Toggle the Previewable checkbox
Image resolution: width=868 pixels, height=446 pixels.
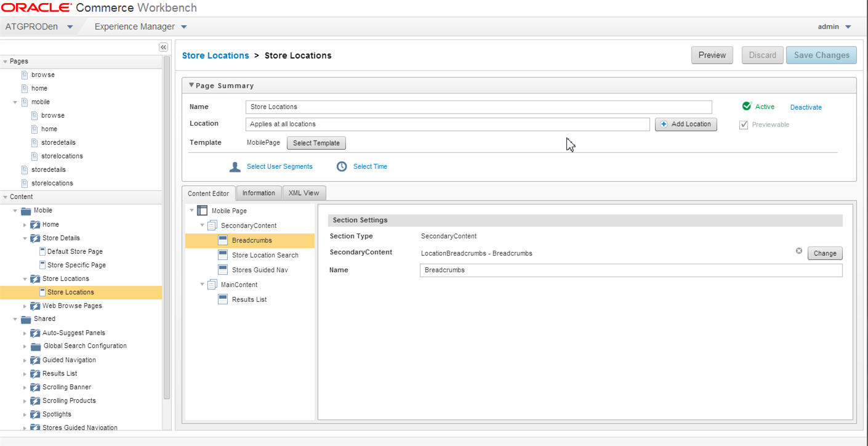click(x=744, y=124)
